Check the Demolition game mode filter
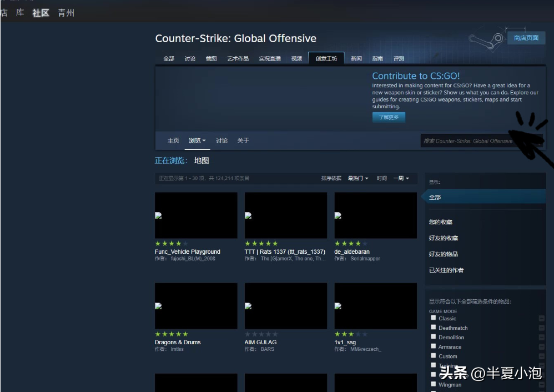This screenshot has height=392, width=554. click(433, 337)
